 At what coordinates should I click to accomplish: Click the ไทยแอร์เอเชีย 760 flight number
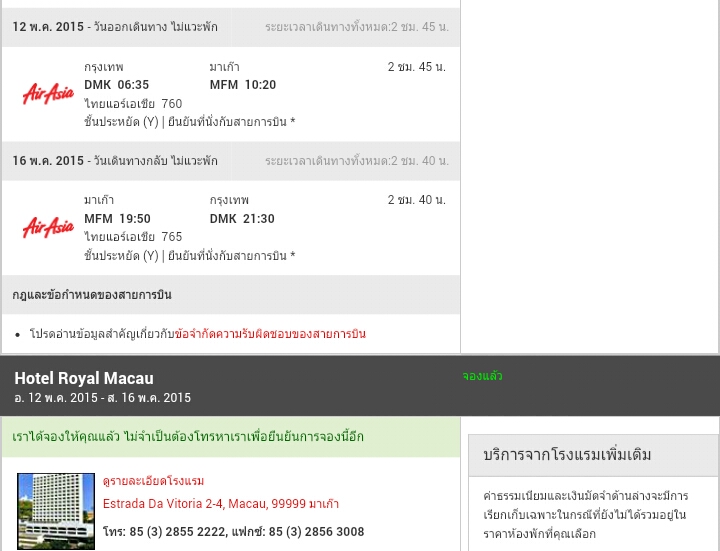[x=133, y=104]
